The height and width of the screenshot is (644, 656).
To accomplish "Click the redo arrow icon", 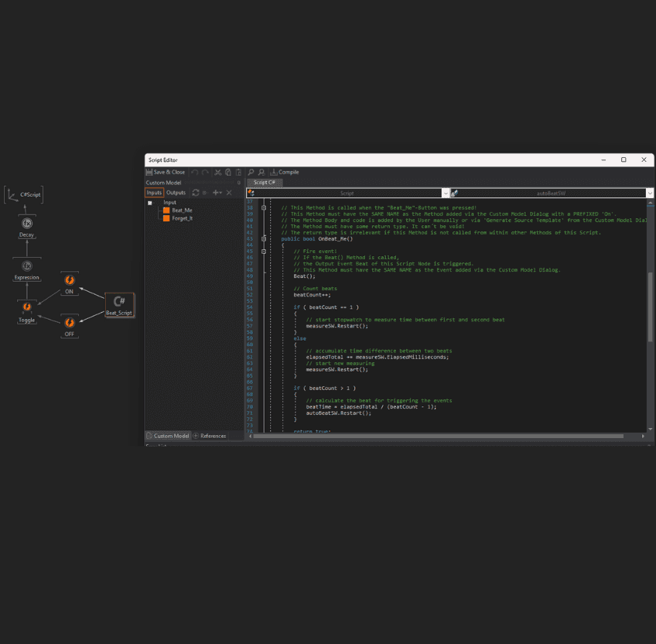I will 205,172.
